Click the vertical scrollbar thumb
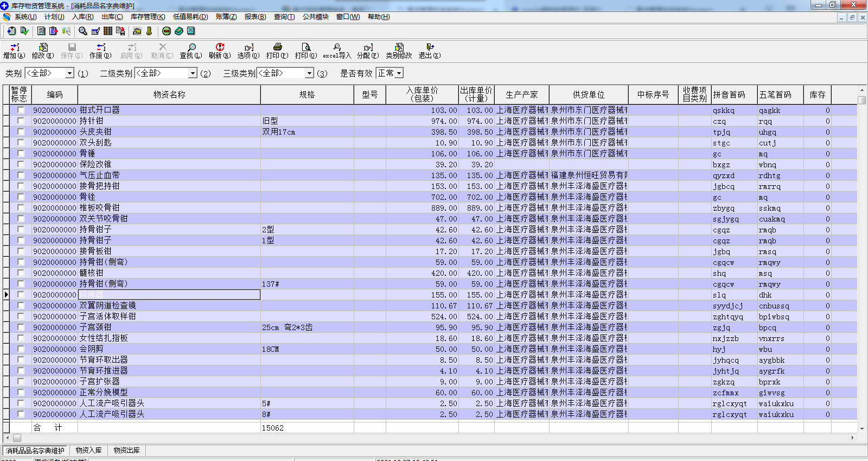 [861, 100]
